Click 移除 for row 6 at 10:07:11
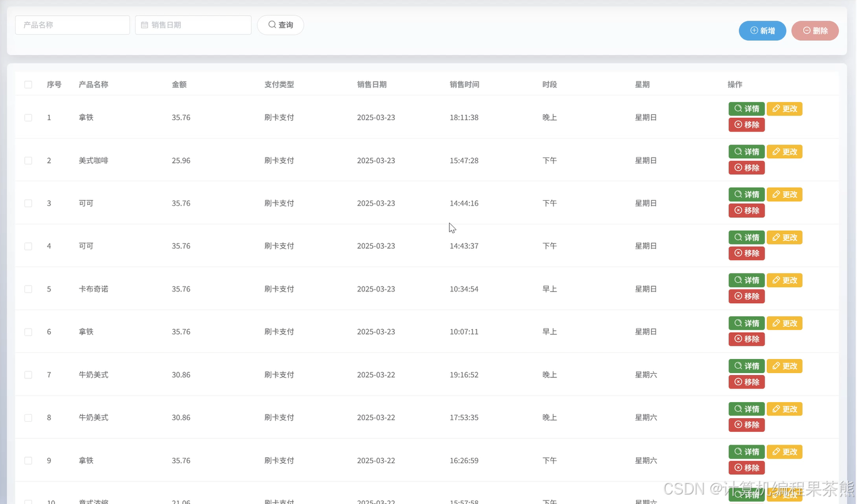The image size is (857, 504). pos(746,339)
